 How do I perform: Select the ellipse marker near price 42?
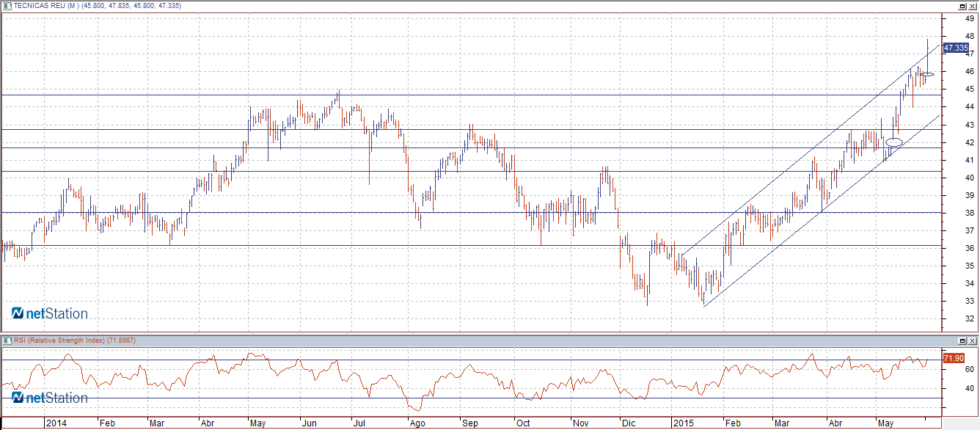click(894, 142)
